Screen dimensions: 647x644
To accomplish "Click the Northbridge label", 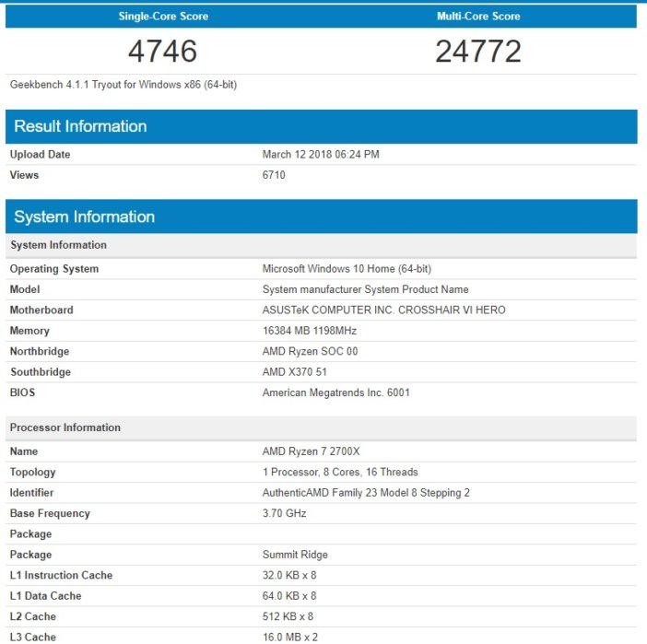I will click(x=40, y=352).
